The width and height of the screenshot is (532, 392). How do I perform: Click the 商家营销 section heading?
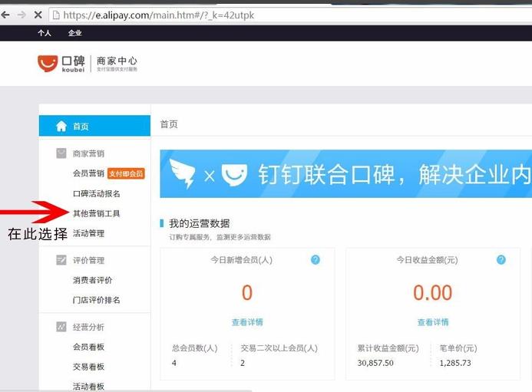(x=88, y=153)
